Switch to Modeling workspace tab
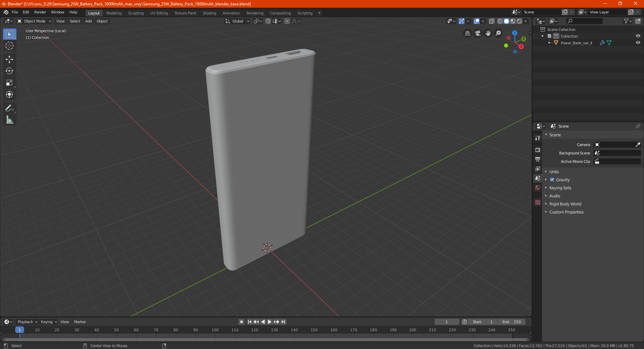The width and height of the screenshot is (644, 349). (114, 13)
